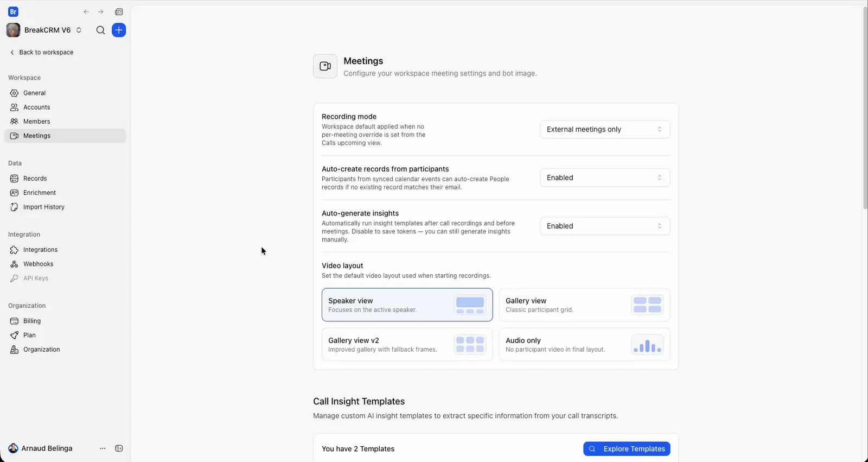Open the Recording mode dropdown
Viewport: 868px width, 462px height.
click(x=605, y=130)
